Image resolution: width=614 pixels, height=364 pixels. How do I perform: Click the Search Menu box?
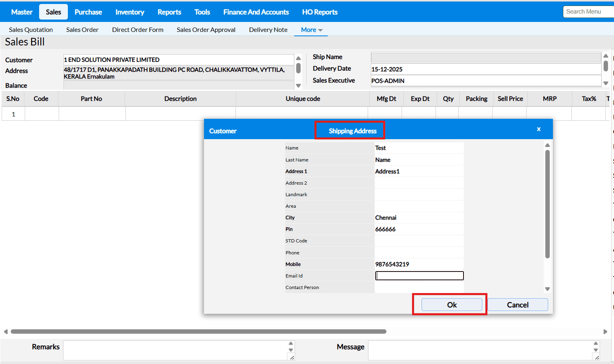click(588, 12)
